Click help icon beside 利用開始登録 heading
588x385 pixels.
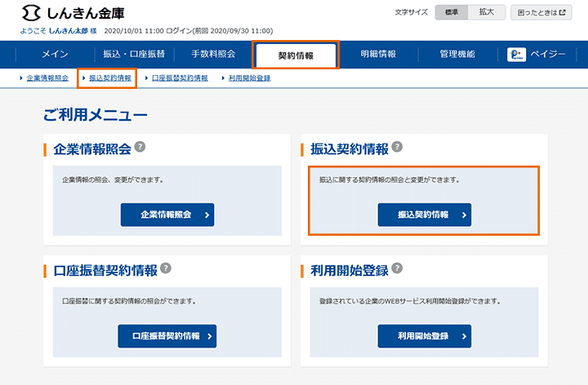click(x=398, y=268)
